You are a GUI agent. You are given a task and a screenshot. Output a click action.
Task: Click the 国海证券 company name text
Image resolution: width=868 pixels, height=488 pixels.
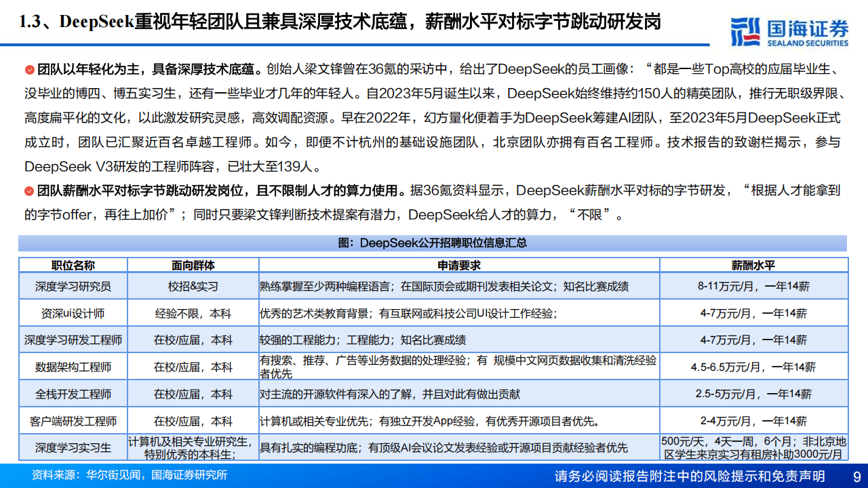pos(807,28)
